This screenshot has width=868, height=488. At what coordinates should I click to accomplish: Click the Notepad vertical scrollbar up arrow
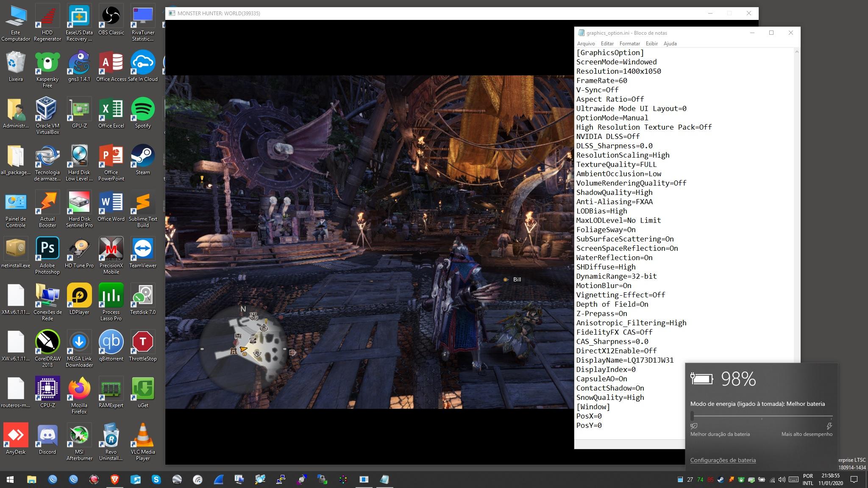(x=796, y=52)
